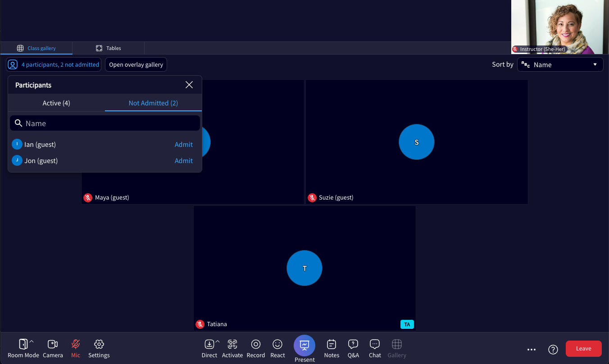
Task: Expand the Sort by Name dropdown
Action: 560,64
